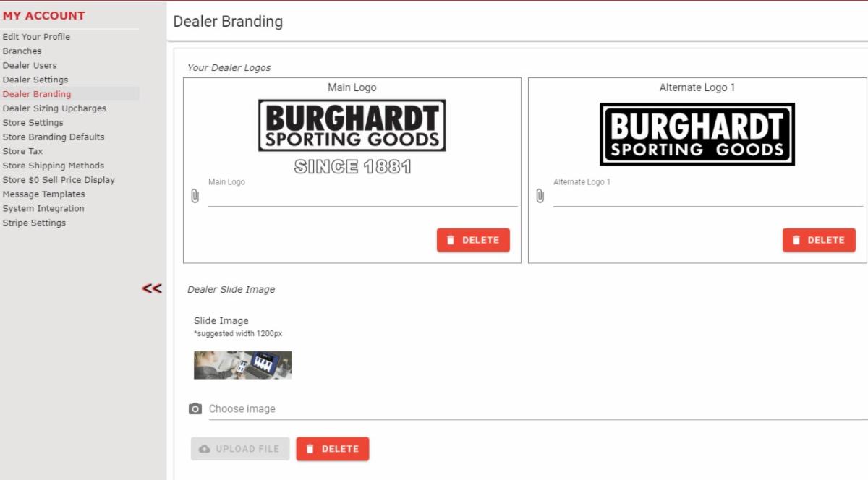Click the cloud icon on the Upload File button
Image resolution: width=868 pixels, height=480 pixels.
click(203, 448)
